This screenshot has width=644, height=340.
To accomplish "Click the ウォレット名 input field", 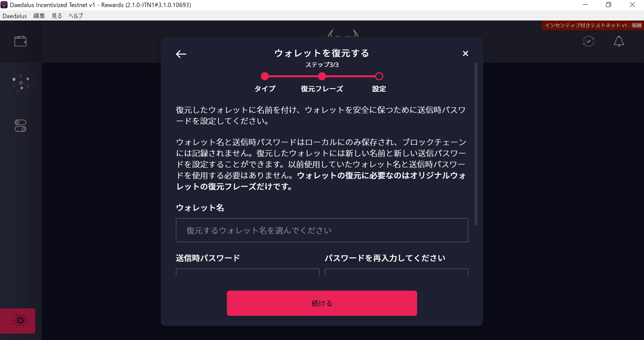I will click(x=322, y=230).
